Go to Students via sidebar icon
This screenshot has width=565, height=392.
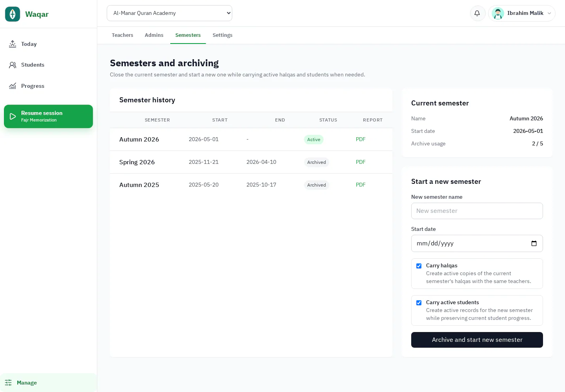click(13, 65)
